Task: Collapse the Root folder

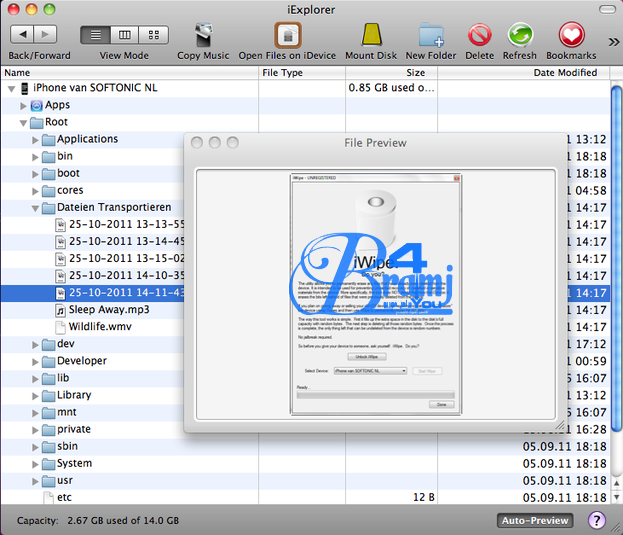Action: [x=23, y=123]
